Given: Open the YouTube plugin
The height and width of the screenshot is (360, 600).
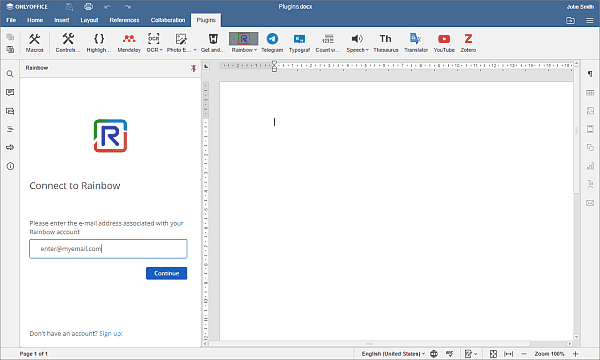Looking at the screenshot, I should coord(444,42).
